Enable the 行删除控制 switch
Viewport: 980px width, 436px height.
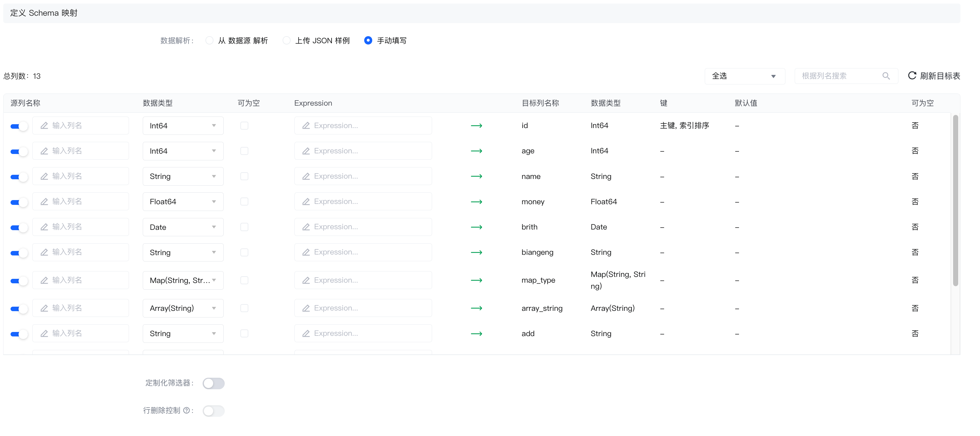point(213,410)
